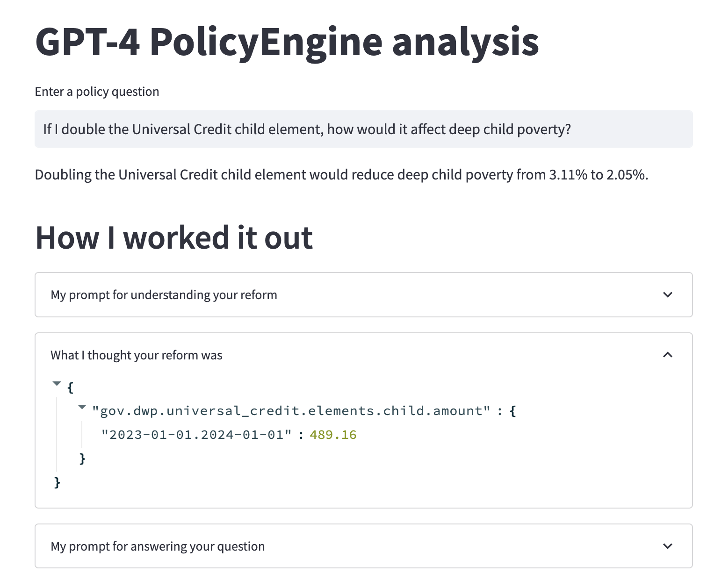This screenshot has width=707, height=588.
Task: Click the nested object's closing brace
Action: tap(83, 459)
